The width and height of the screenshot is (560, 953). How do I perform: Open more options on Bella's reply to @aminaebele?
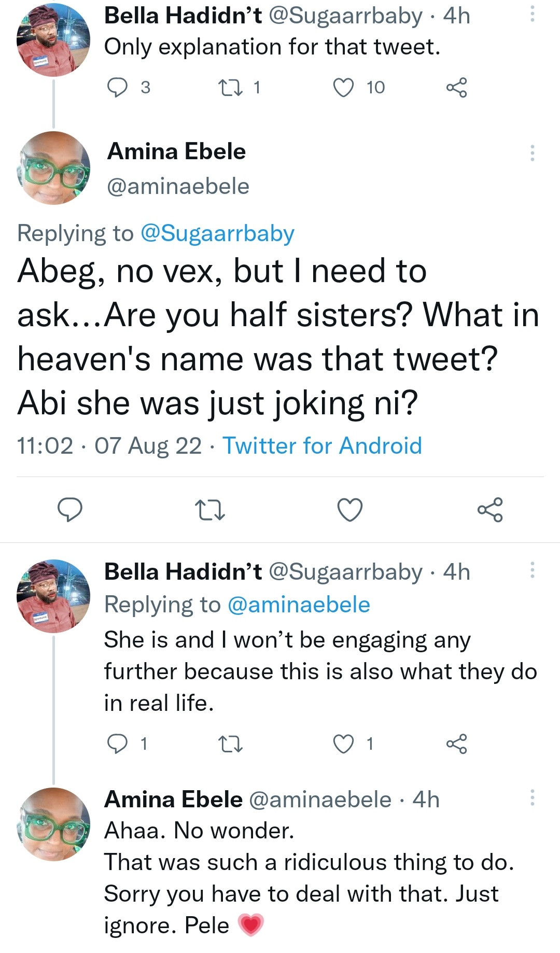pos(532,570)
